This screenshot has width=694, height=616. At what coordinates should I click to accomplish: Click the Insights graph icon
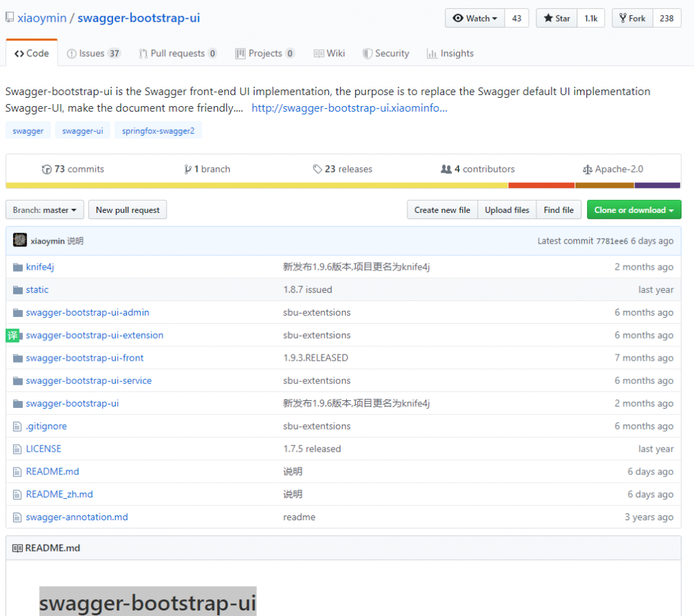[431, 53]
